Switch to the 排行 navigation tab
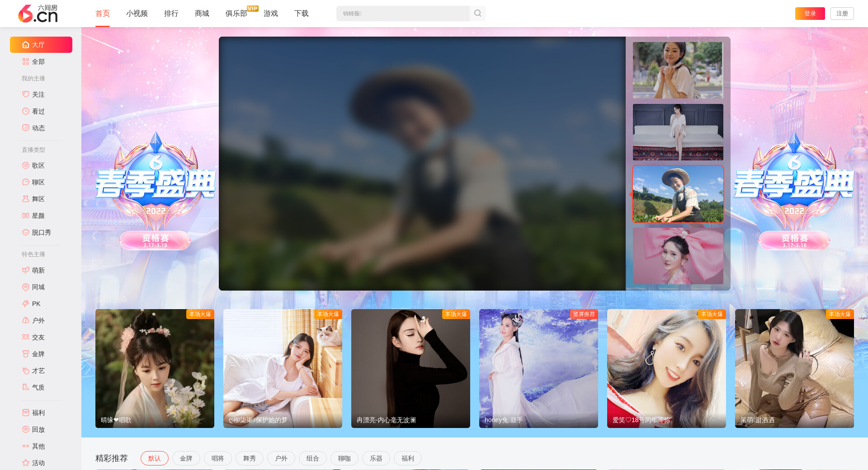The width and height of the screenshot is (868, 470). point(171,14)
